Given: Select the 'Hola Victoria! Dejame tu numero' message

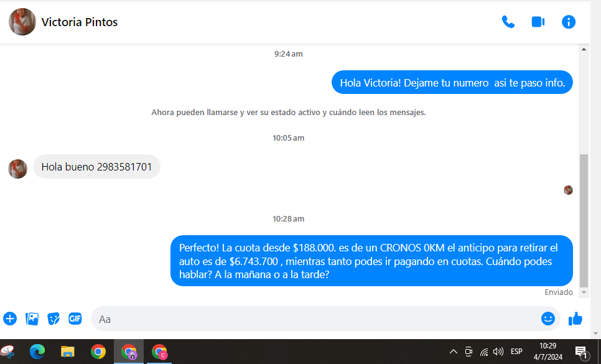Looking at the screenshot, I should (452, 82).
